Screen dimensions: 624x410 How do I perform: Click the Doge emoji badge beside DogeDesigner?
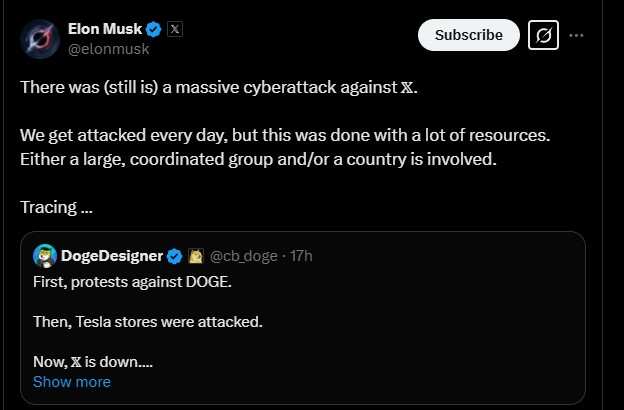pos(195,256)
